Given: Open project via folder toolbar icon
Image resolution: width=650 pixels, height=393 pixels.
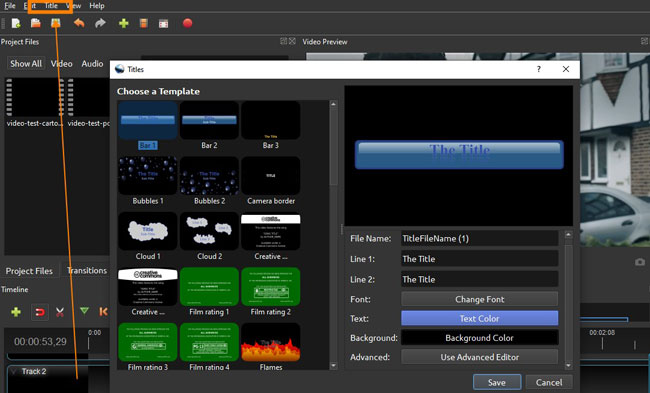Looking at the screenshot, I should click(x=36, y=23).
